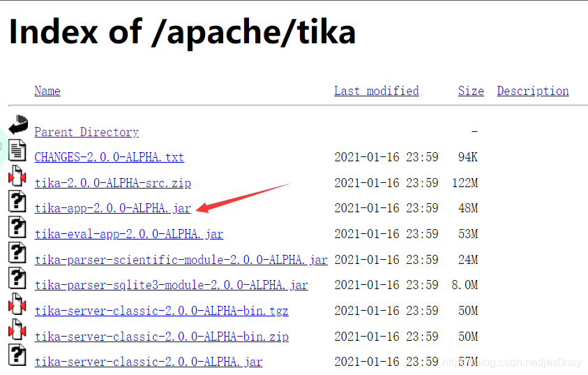Download tika-server-classic-2.0.0-ALPHA-bin.tgz
The width and height of the screenshot is (588, 375).
pos(162,311)
